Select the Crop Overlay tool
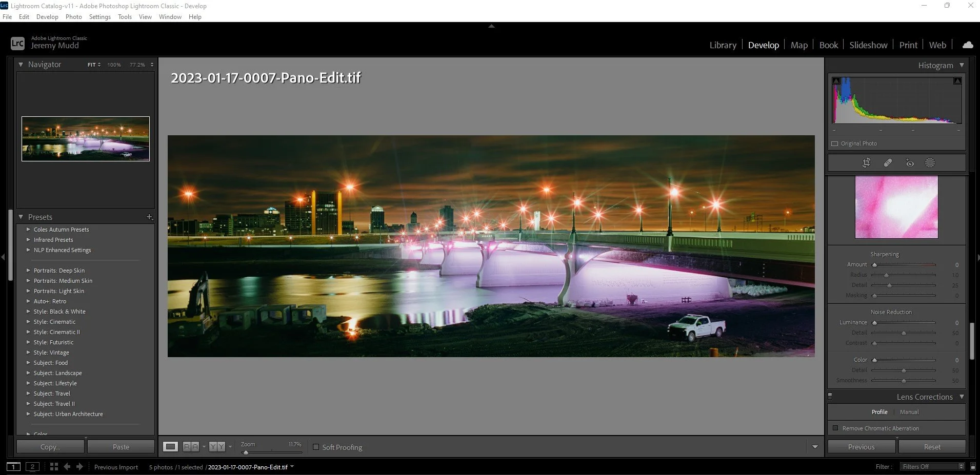980x475 pixels. click(867, 162)
